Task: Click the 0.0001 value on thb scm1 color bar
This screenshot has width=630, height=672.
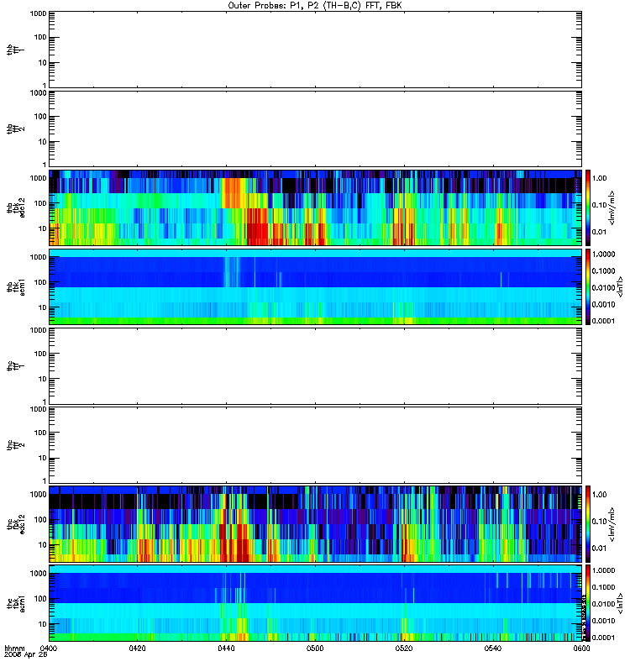Action: tap(603, 321)
